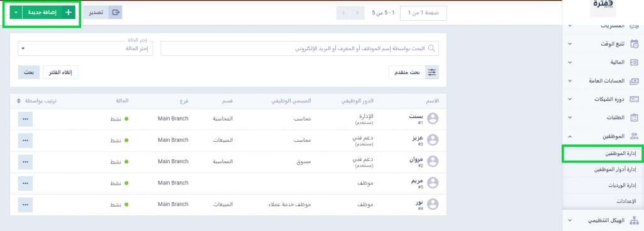Click the بحث search button

click(28, 72)
